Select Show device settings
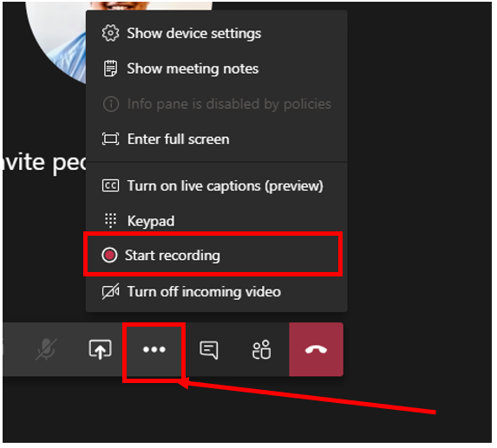Viewport: 497px width, 448px height. 194,33
